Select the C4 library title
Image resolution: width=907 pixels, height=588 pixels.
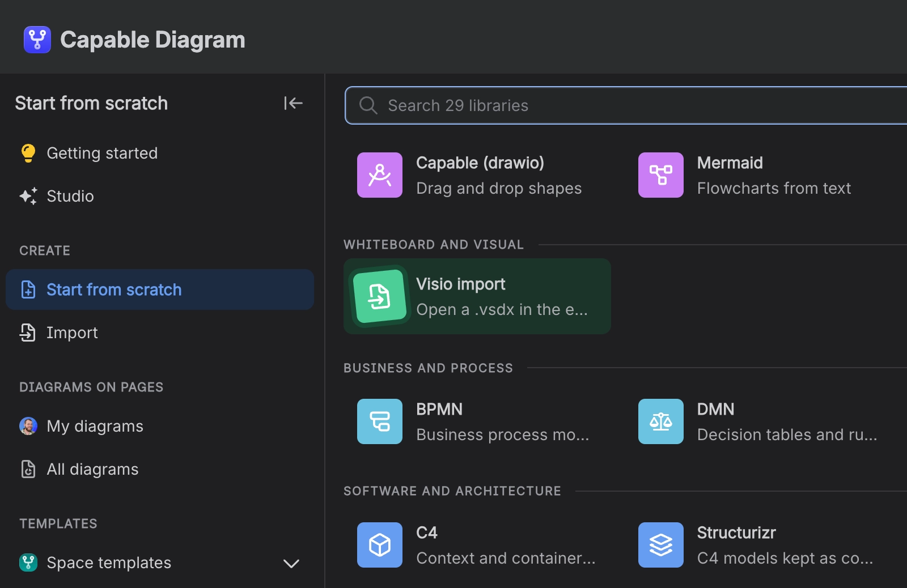click(427, 533)
